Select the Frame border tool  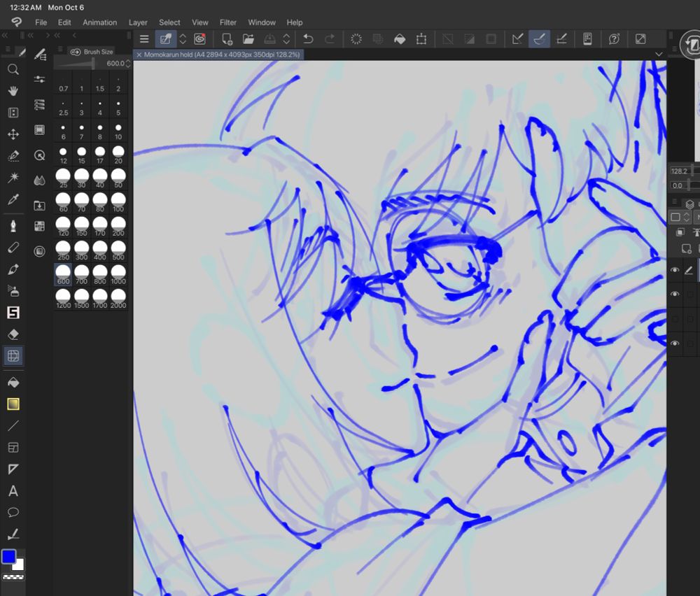[13, 448]
